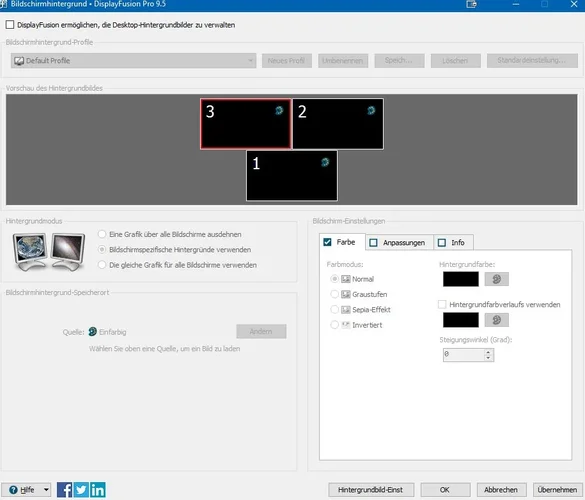
Task: Expand the Hilfe dropdown arrow
Action: coord(46,490)
